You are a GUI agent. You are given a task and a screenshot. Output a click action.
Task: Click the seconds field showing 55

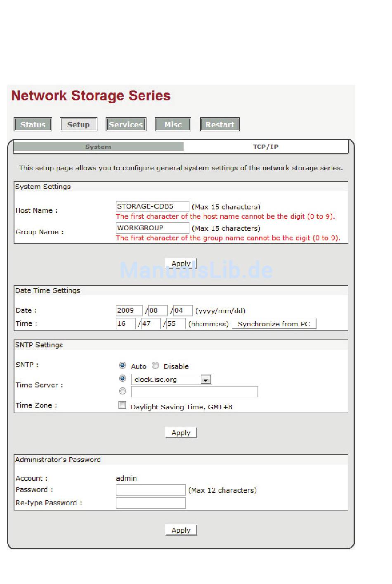(176, 323)
